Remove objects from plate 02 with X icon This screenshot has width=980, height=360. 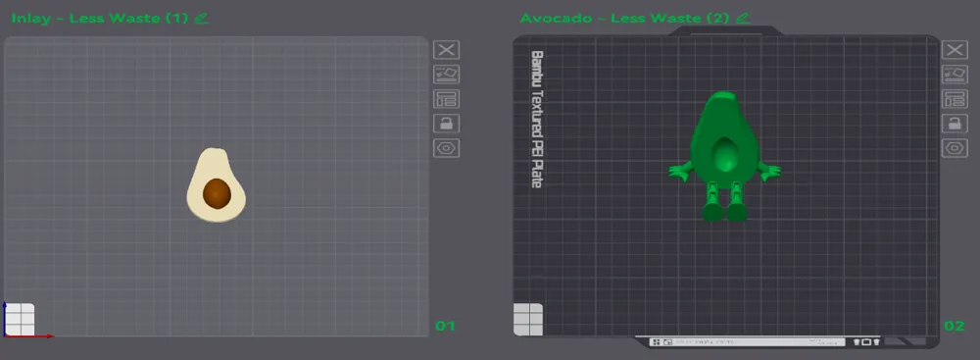(x=955, y=50)
